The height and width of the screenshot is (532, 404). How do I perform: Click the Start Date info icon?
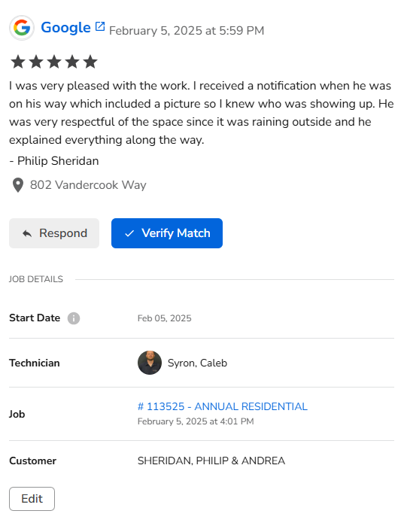click(x=74, y=318)
